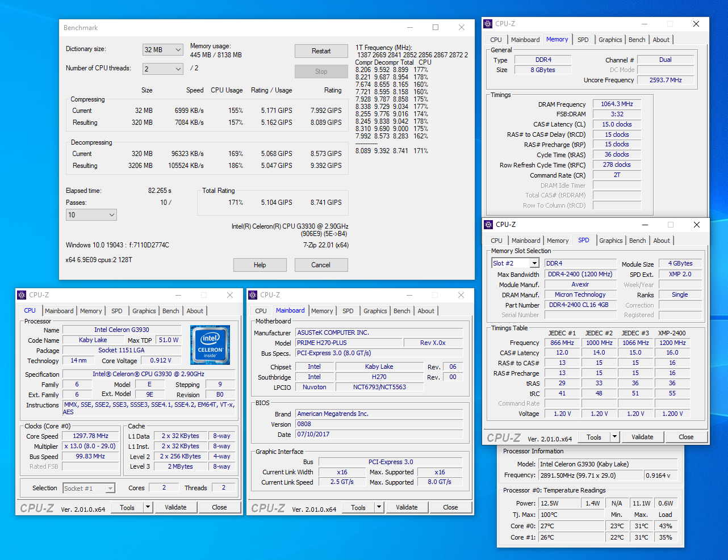
Task: Click the CPU-Z icon in the Mainboard window title bar
Action: click(x=253, y=295)
